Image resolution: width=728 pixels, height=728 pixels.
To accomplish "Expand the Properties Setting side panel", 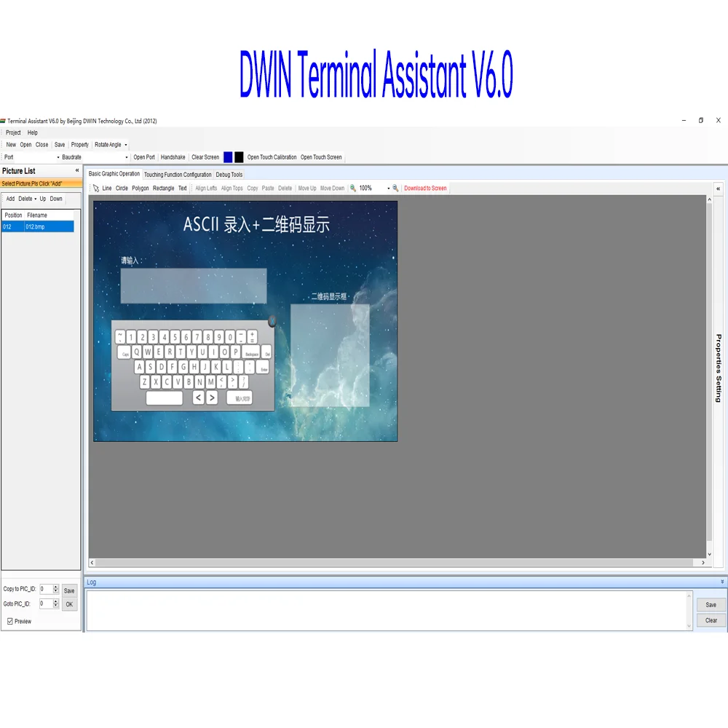I will coord(719,189).
